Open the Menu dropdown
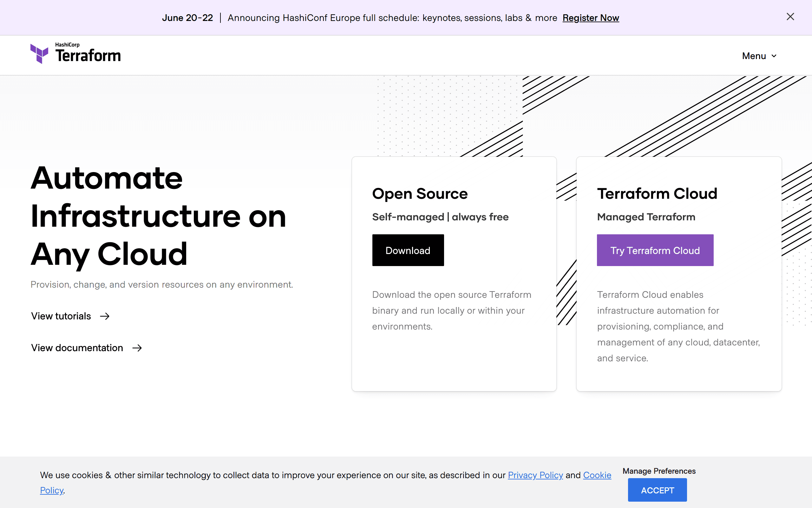 pyautogui.click(x=759, y=56)
